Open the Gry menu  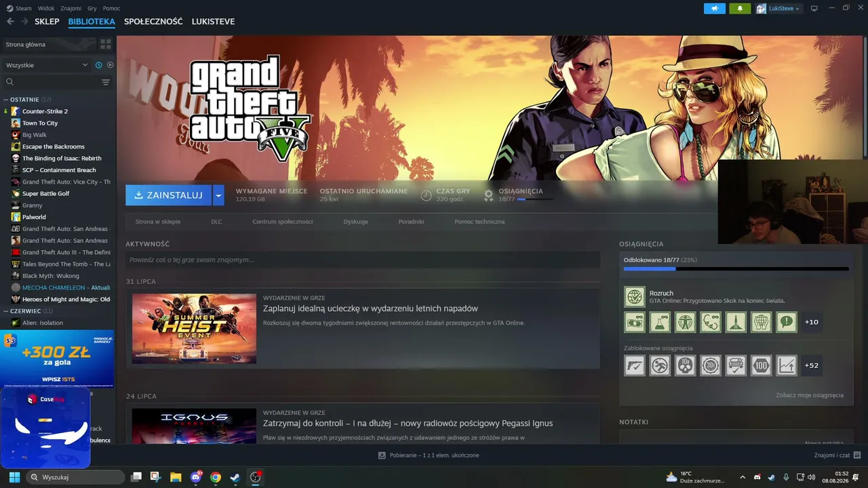[x=92, y=8]
